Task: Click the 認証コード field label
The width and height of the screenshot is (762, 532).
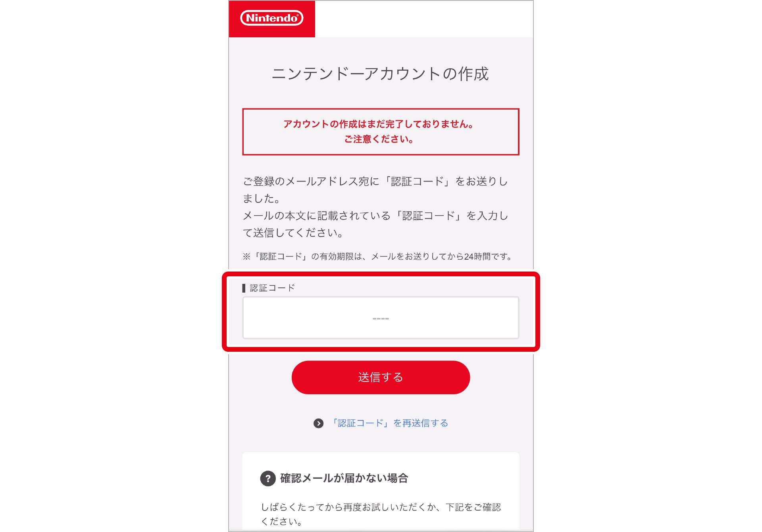Action: tap(272, 288)
